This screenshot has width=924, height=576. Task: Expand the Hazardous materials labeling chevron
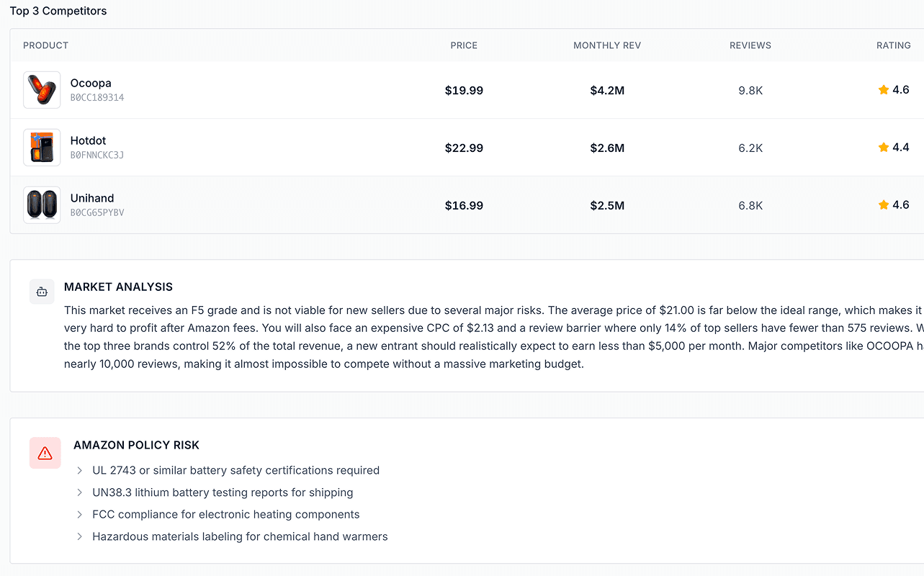pos(80,536)
